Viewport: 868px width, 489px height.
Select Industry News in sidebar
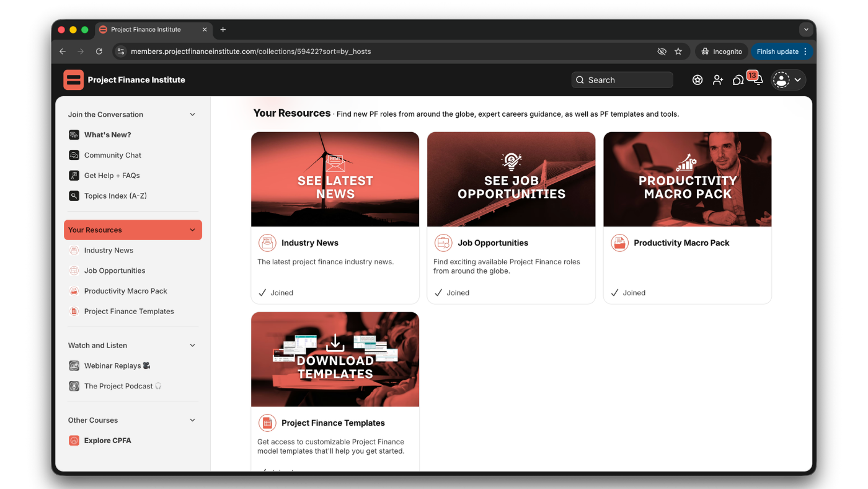click(108, 250)
